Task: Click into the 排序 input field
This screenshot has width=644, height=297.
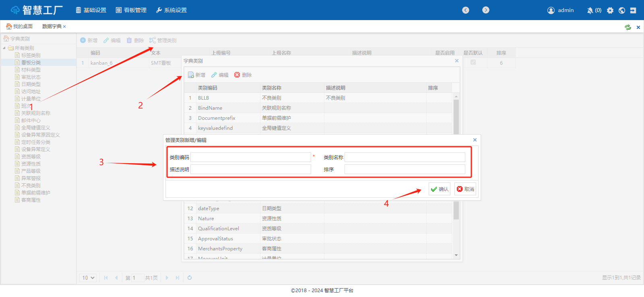Action: point(405,169)
